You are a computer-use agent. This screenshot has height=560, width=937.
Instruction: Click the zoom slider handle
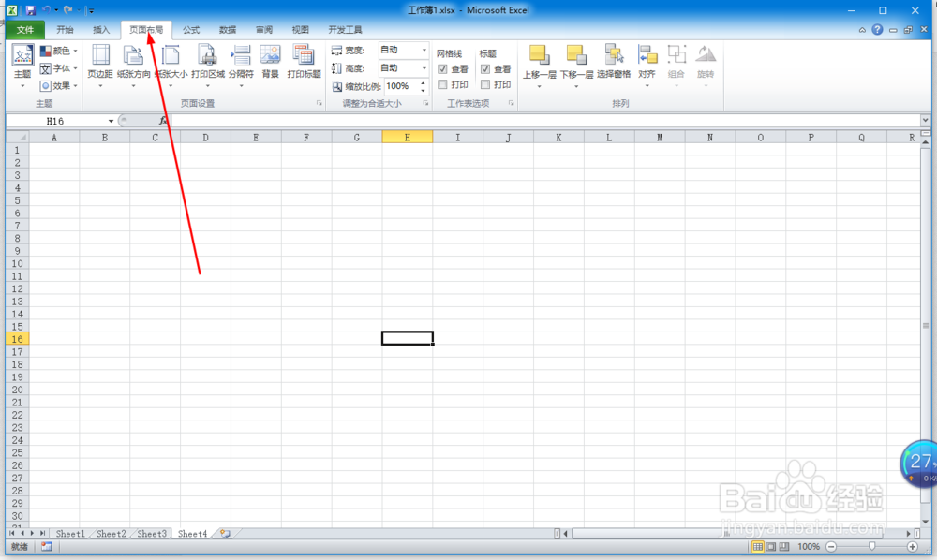pyautogui.click(x=872, y=547)
